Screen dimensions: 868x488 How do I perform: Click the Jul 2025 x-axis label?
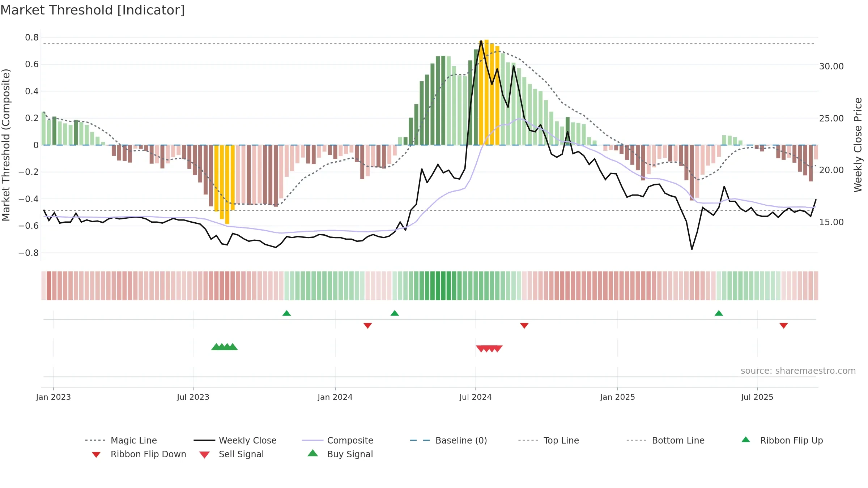point(757,397)
